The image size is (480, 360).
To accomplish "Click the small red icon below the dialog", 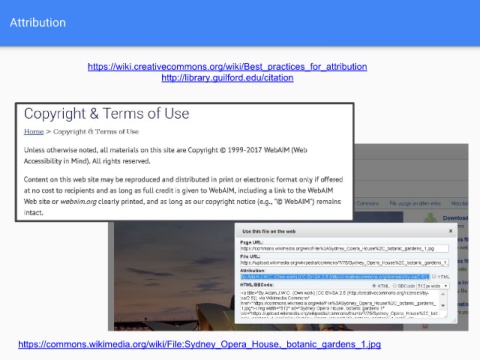I will pos(425,326).
